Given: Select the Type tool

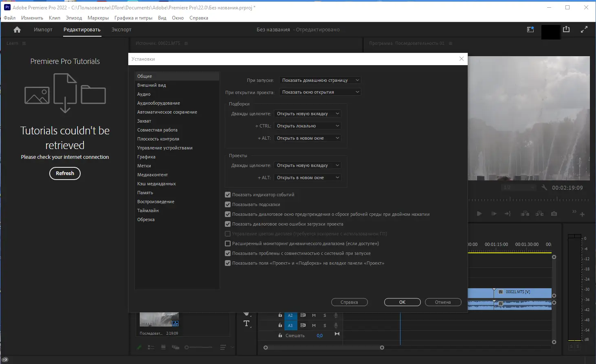Looking at the screenshot, I should point(246,324).
